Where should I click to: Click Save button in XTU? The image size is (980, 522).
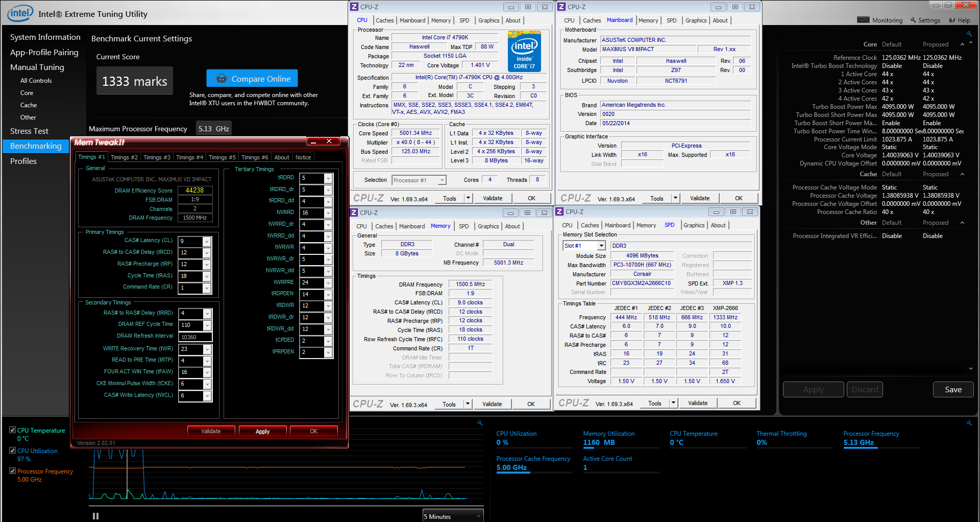pos(953,390)
